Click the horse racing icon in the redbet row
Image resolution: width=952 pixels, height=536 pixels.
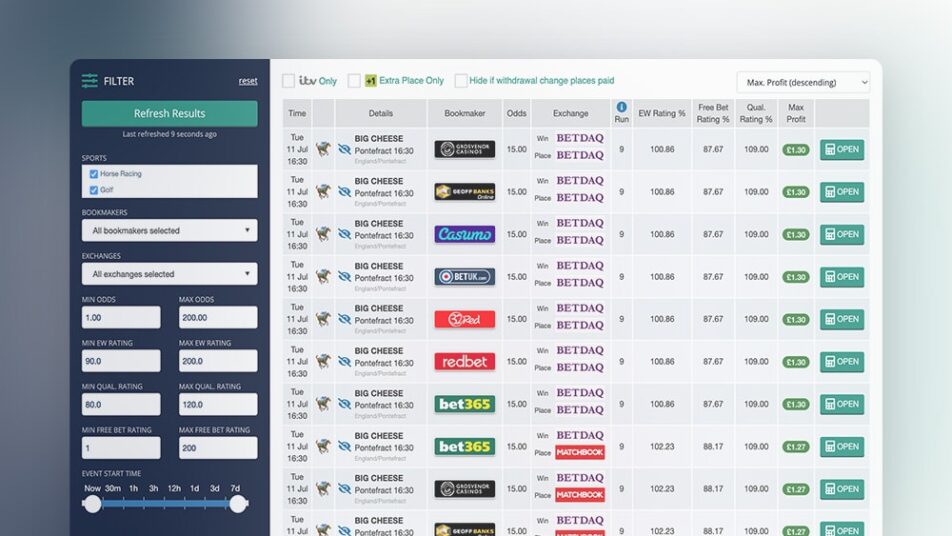(x=323, y=361)
